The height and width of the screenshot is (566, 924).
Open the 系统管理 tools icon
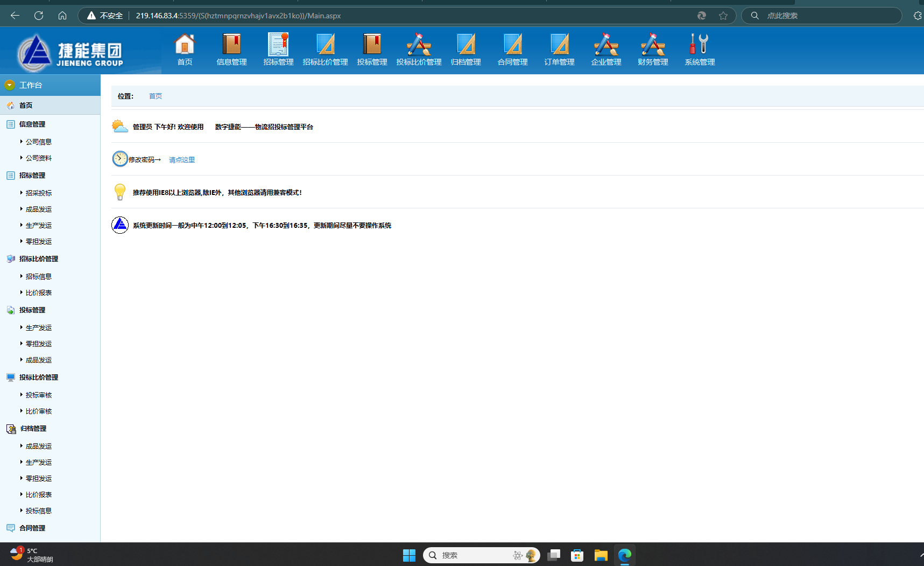point(700,44)
